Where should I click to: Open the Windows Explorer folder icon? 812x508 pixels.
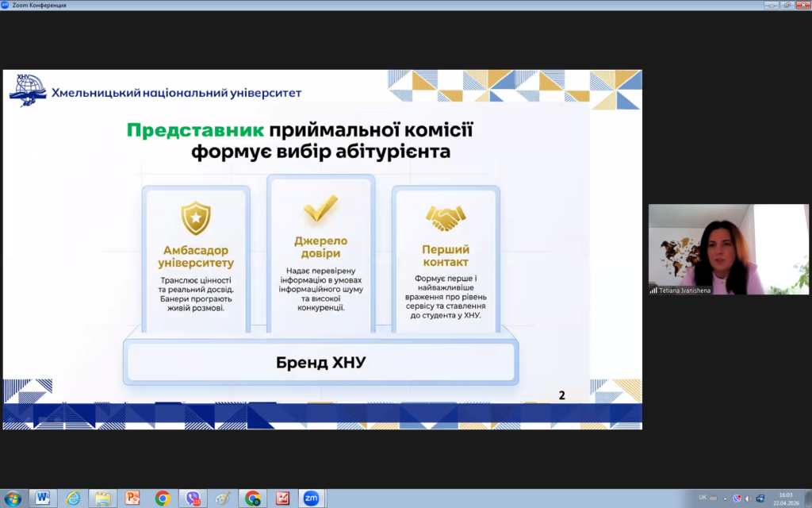coord(102,498)
